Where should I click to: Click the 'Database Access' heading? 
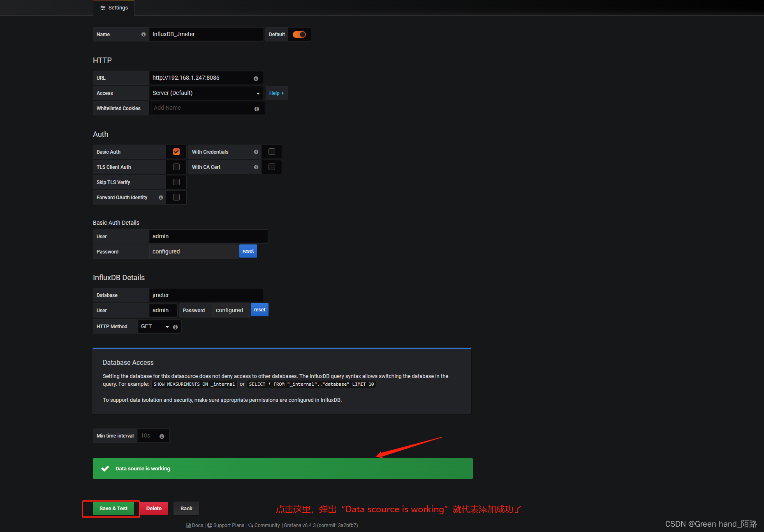pos(128,363)
